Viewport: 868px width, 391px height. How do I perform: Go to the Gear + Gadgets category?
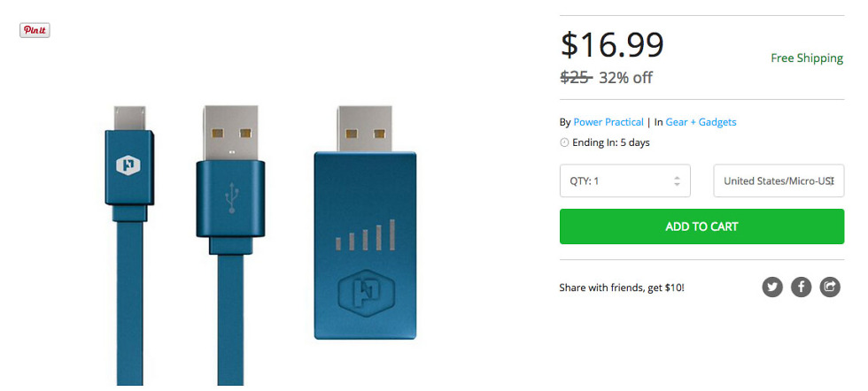[x=700, y=122]
